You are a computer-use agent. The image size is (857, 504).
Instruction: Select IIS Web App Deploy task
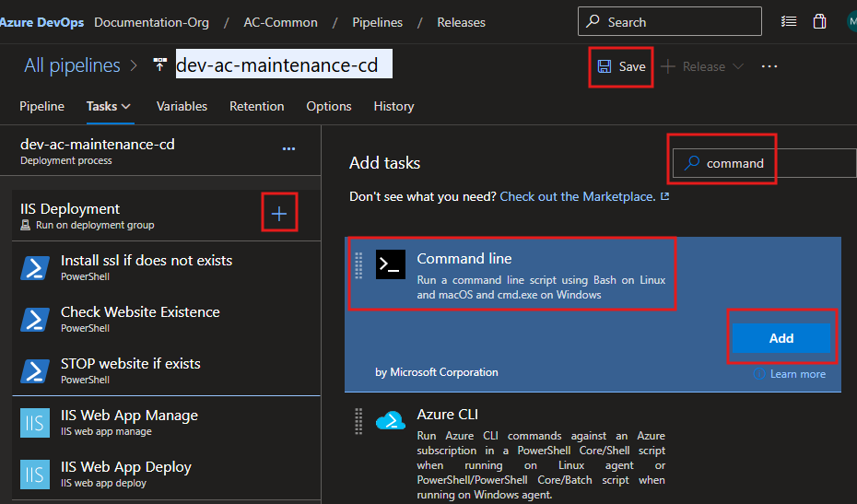click(166, 474)
